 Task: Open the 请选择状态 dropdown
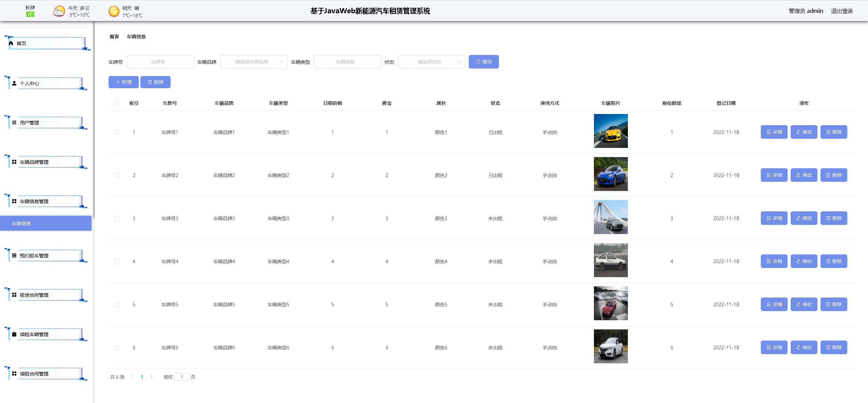coord(431,62)
